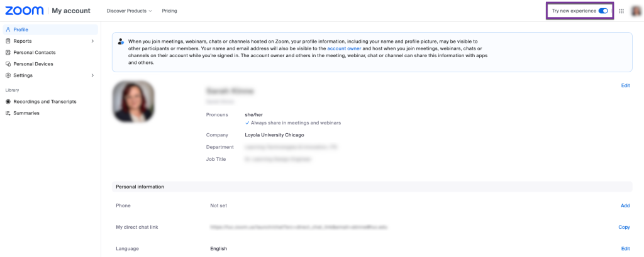Viewport: 644px width, 257px height.
Task: Click the Personal Contacts icon
Action: click(8, 53)
